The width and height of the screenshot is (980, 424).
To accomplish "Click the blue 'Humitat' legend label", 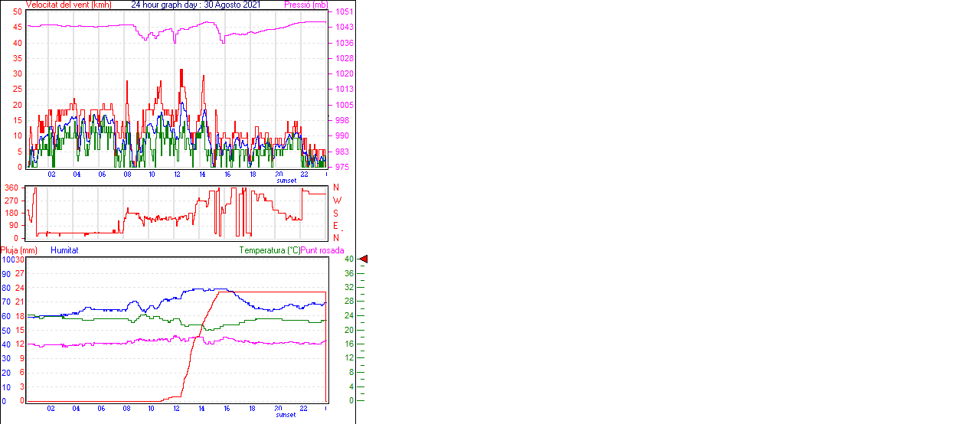I will pyautogui.click(x=64, y=250).
